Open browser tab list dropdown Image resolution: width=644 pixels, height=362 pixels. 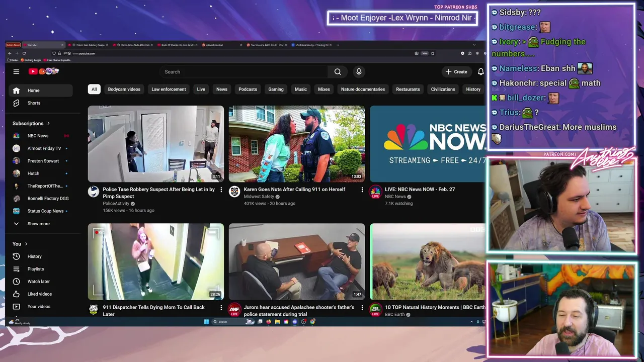coord(473,45)
